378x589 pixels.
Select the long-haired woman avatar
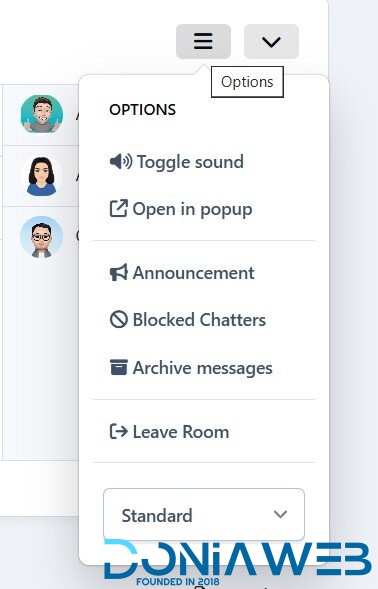coord(42,176)
